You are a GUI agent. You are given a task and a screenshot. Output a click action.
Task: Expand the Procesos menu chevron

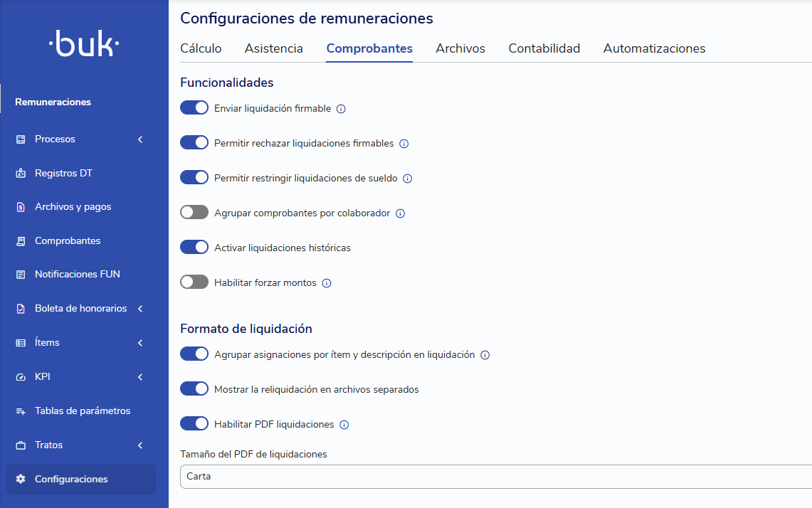(x=140, y=139)
